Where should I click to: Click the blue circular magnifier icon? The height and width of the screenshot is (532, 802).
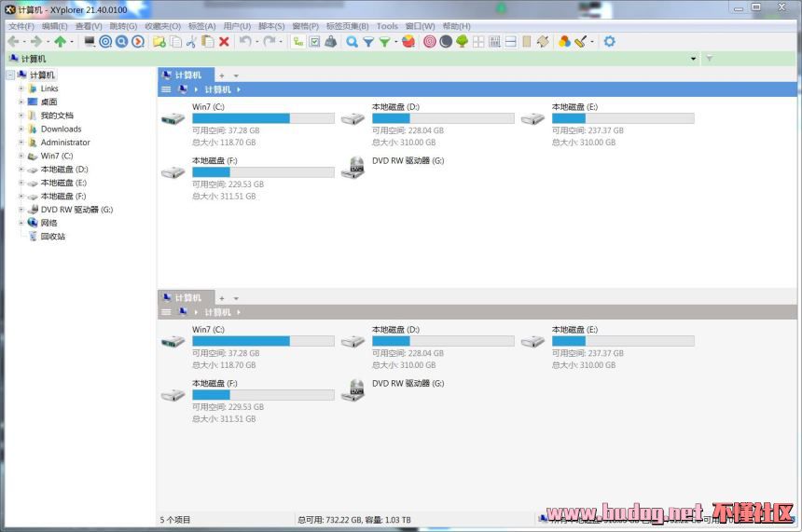pyautogui.click(x=122, y=41)
